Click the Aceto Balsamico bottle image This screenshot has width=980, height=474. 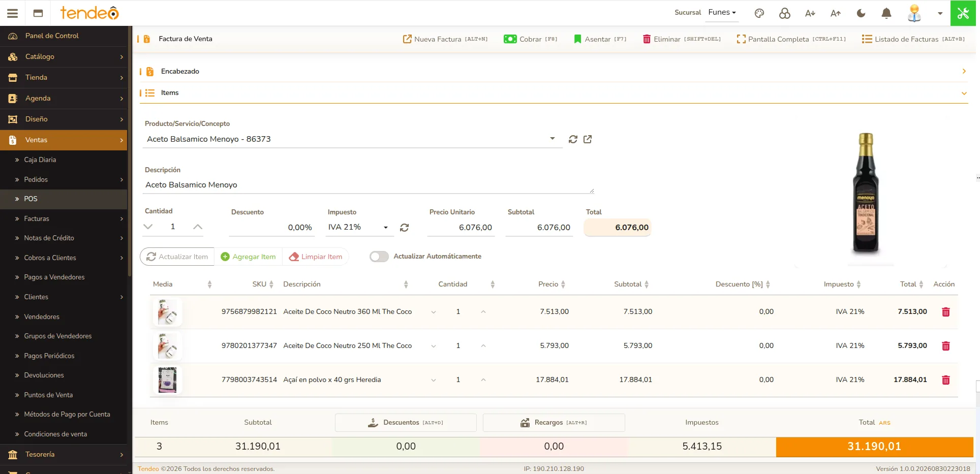pos(866,193)
